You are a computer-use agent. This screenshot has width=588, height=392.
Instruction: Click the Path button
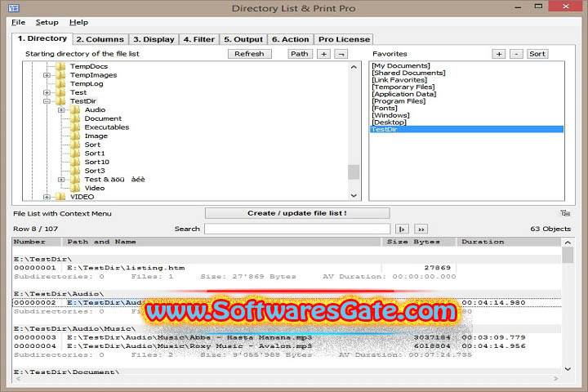click(x=300, y=54)
